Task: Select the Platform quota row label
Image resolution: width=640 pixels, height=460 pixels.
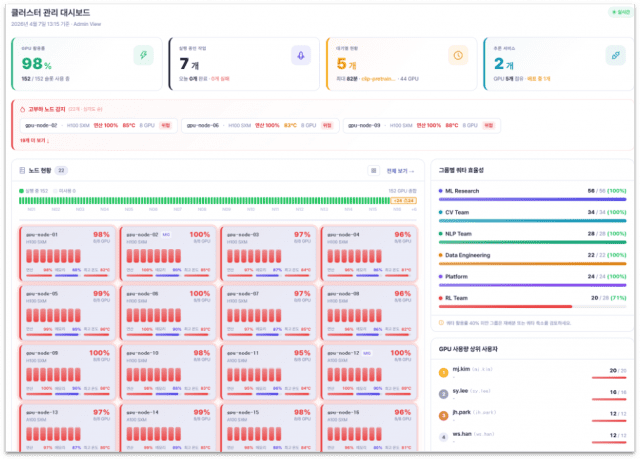Action: pos(456,277)
